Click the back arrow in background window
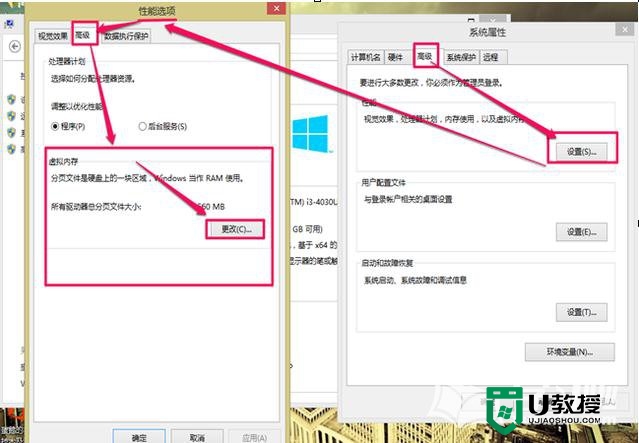 point(15,46)
